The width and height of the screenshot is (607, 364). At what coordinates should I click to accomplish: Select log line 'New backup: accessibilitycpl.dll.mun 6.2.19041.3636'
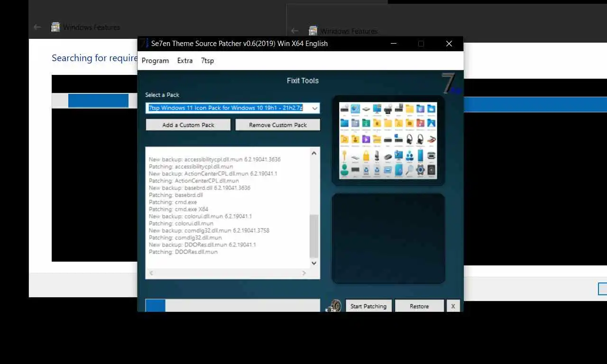[215, 160]
